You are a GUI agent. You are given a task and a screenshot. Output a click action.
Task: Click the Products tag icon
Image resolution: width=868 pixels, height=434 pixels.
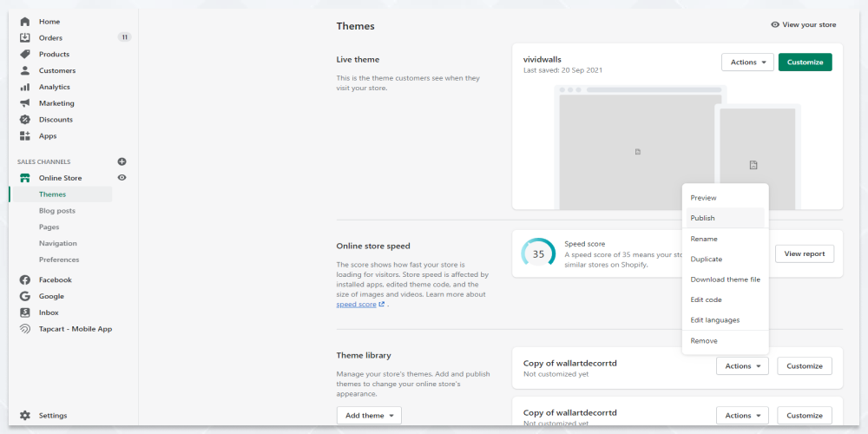click(25, 54)
